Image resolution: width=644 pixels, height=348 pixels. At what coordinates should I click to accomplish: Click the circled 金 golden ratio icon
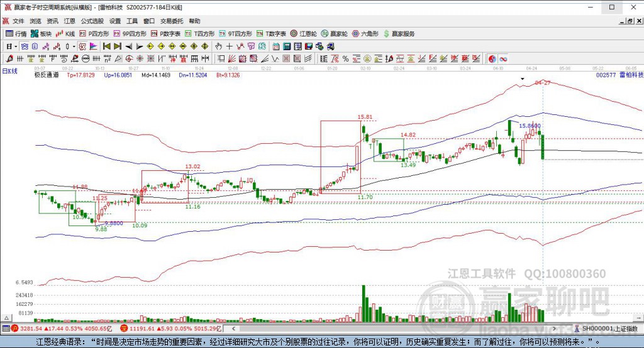(x=367, y=59)
